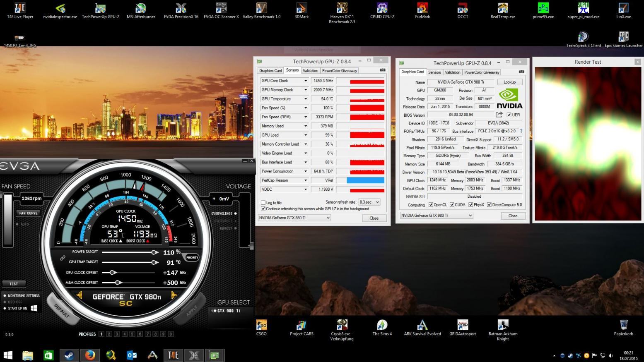Viewport: 644px width, 362px height.
Task: Click the DEFAULT button in EVGA Precision
Action: pos(61,311)
